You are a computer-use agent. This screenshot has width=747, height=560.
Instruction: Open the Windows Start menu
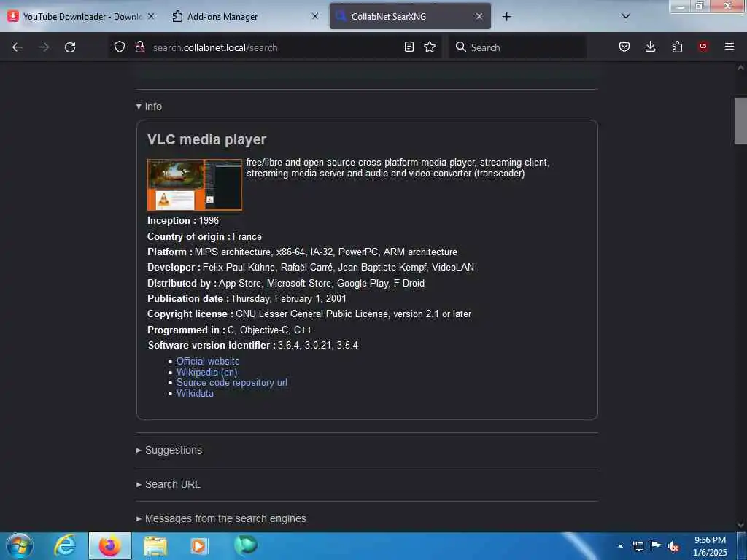point(20,545)
